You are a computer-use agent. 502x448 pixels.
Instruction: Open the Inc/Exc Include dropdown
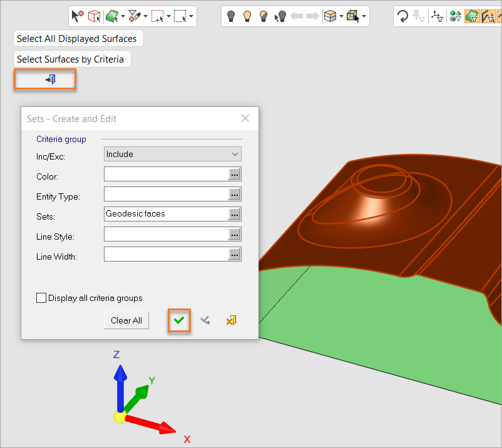tap(172, 154)
